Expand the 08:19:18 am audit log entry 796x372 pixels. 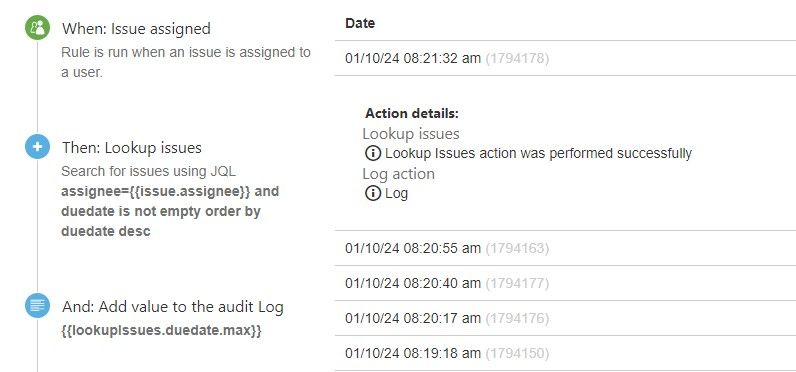(566, 353)
